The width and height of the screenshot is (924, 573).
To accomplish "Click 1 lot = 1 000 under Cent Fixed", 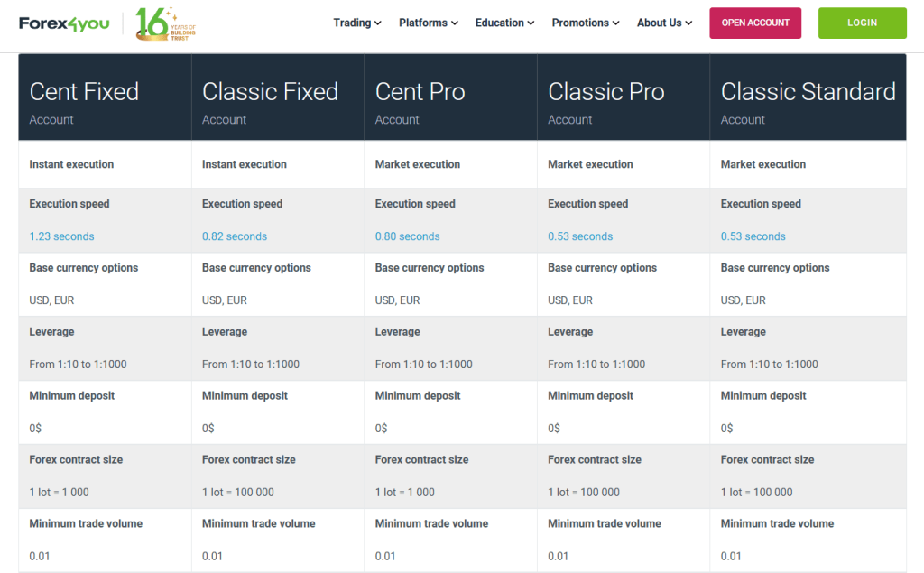I will pos(59,492).
